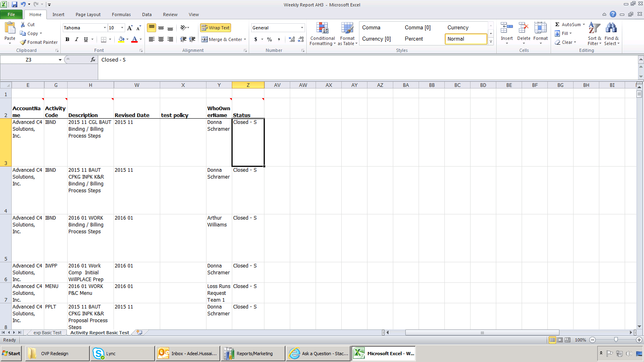This screenshot has width=644, height=362.
Task: Click Decrease Indent icon
Action: click(183, 39)
